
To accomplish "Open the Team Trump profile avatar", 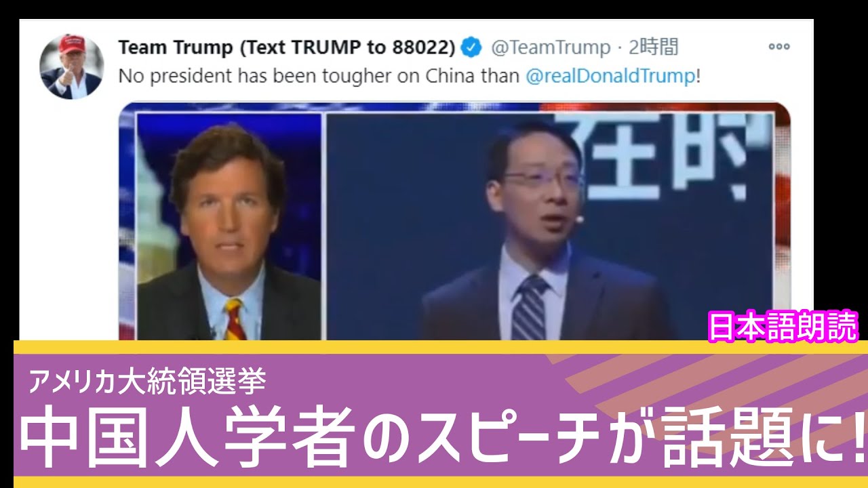I will coord(71,67).
